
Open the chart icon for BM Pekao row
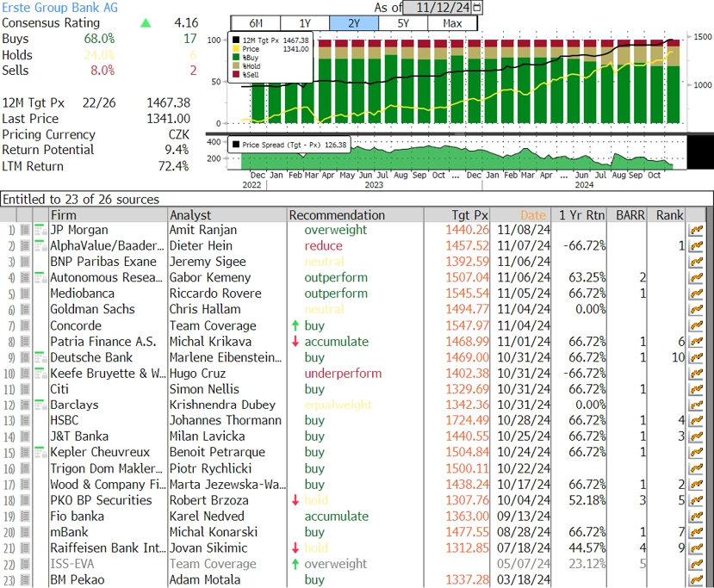click(696, 580)
